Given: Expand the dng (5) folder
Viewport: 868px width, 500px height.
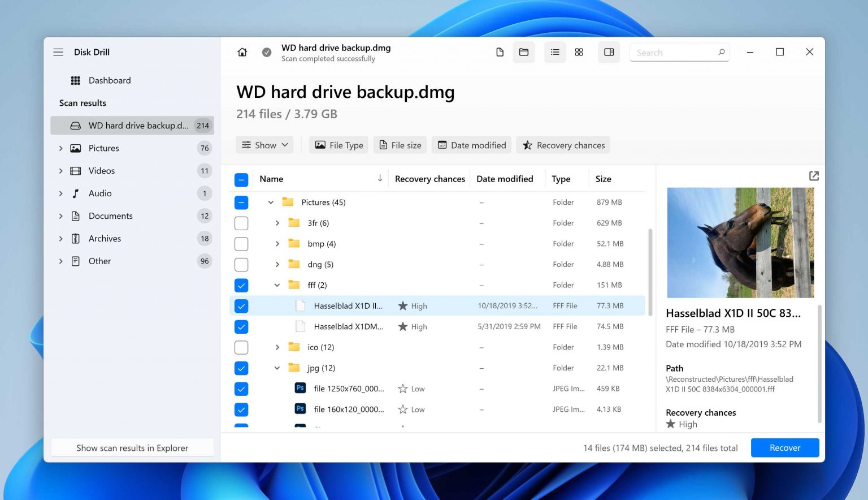Looking at the screenshot, I should (x=277, y=264).
